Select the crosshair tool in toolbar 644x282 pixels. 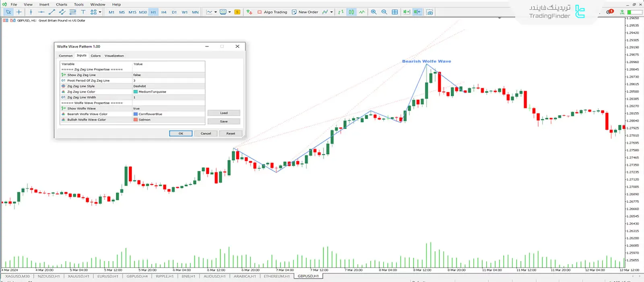point(19,12)
